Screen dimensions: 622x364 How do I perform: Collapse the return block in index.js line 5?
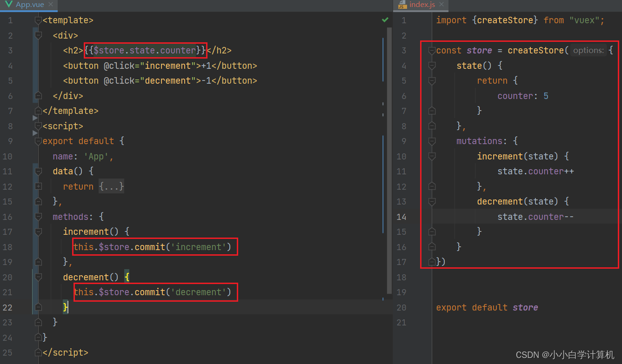(x=432, y=81)
